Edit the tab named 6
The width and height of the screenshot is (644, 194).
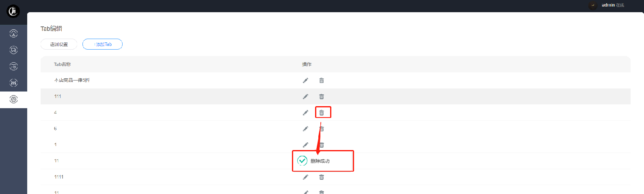(x=305, y=129)
